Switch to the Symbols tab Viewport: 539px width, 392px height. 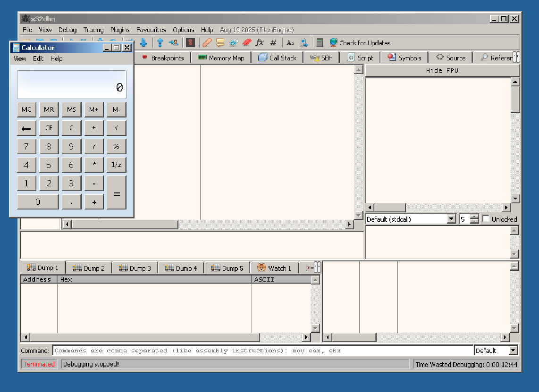tap(404, 58)
